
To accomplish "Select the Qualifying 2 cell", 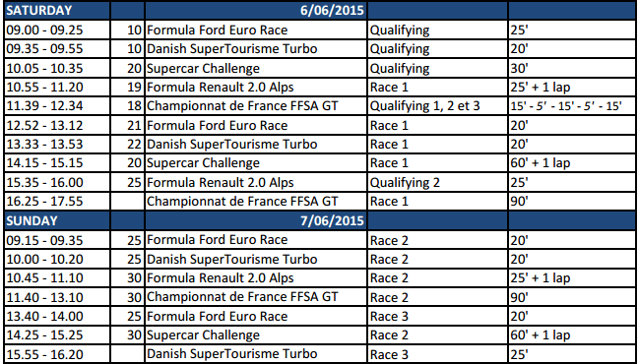I will (437, 182).
